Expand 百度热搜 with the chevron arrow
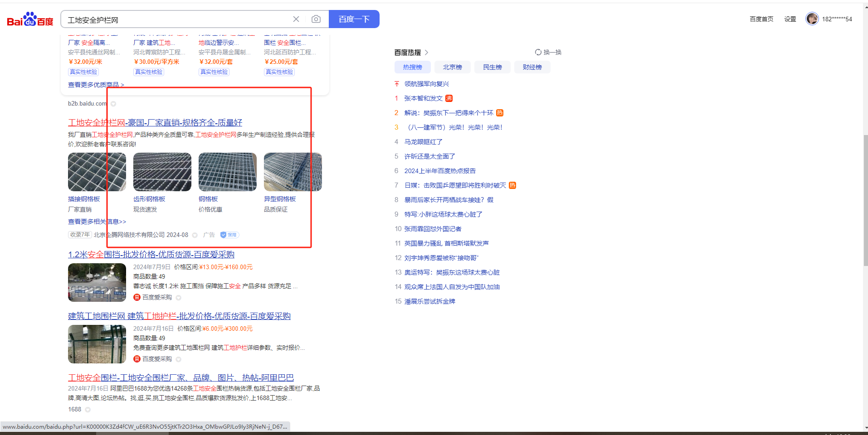Screen dimensions: 868x435 tap(427, 53)
